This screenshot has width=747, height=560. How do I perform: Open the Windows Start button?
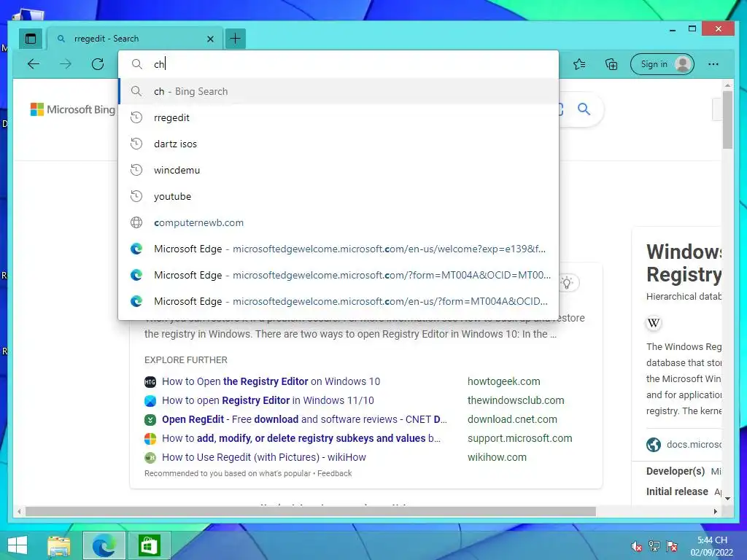18,545
